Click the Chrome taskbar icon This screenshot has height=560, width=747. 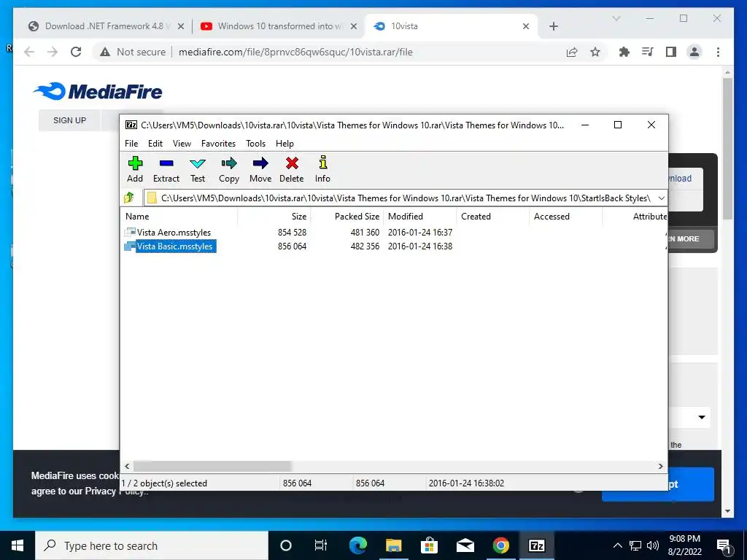point(500,545)
